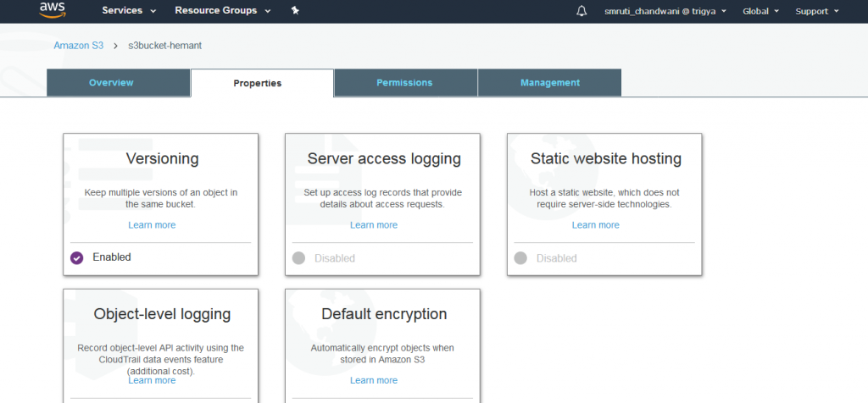Open the notifications bell icon
Viewport: 868px width, 403px height.
click(x=581, y=11)
